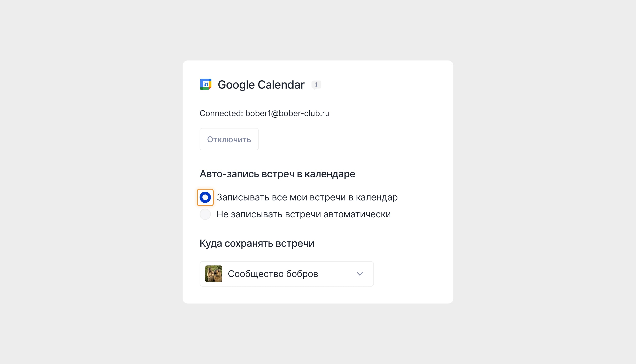Click the 'Connected:' label text
Image resolution: width=636 pixels, height=364 pixels.
[x=221, y=113]
